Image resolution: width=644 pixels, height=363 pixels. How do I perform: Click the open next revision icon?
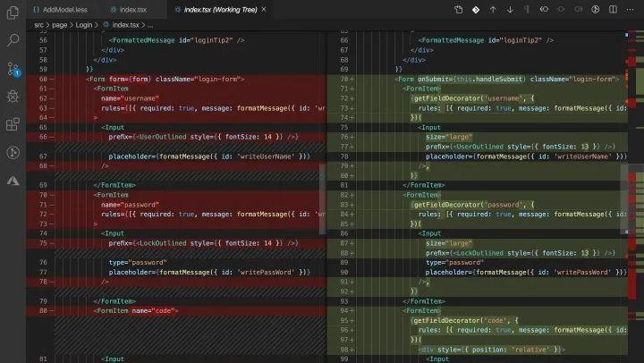(579, 10)
